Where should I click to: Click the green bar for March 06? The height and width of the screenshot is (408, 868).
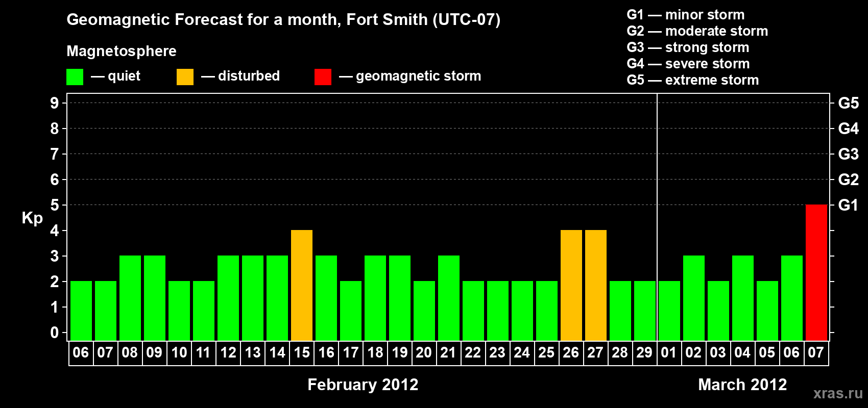[792, 298]
